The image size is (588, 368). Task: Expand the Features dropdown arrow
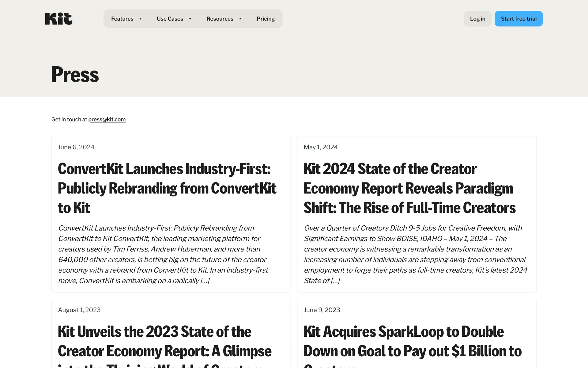point(140,19)
